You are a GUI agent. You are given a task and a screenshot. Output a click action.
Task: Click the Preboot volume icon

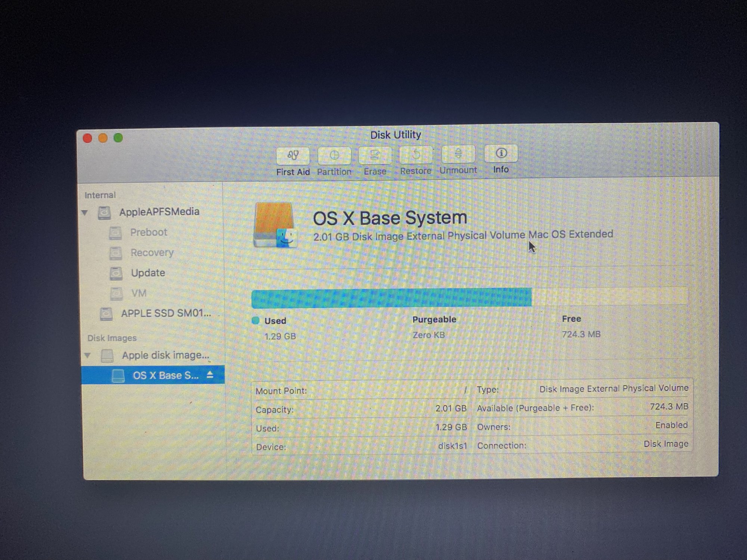pos(115,233)
